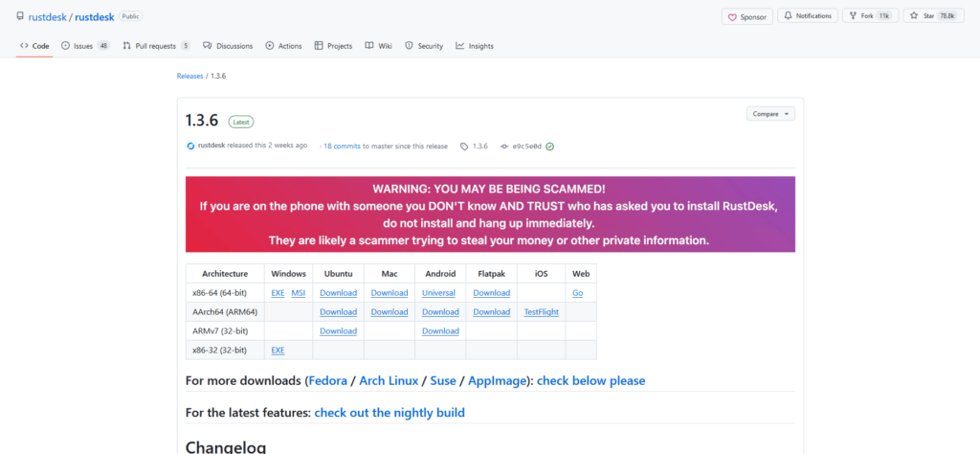Download Windows x86-64 EXE installer
Screen dimensions: 980x454
(x=278, y=293)
